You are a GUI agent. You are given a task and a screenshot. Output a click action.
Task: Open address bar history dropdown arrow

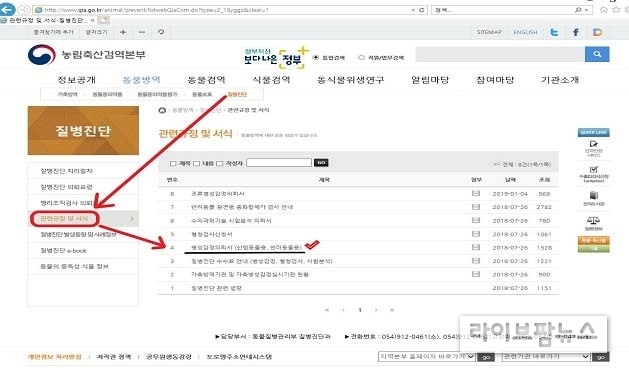pyautogui.click(x=413, y=10)
